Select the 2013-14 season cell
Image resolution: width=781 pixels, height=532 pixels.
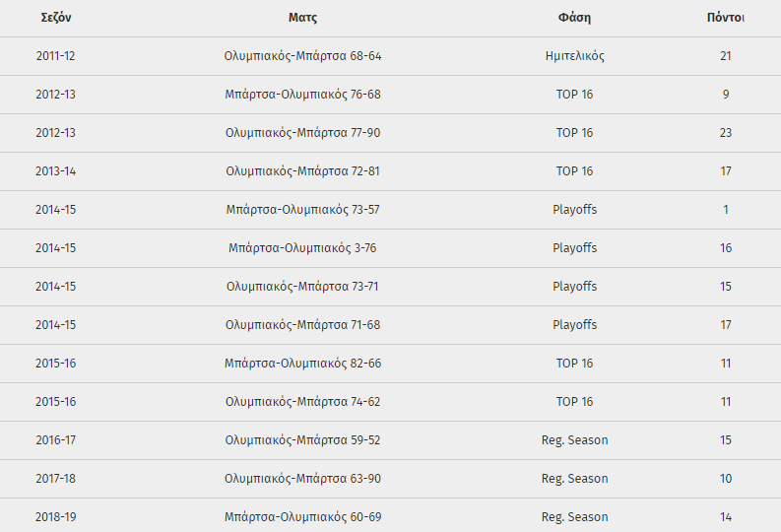(x=56, y=171)
